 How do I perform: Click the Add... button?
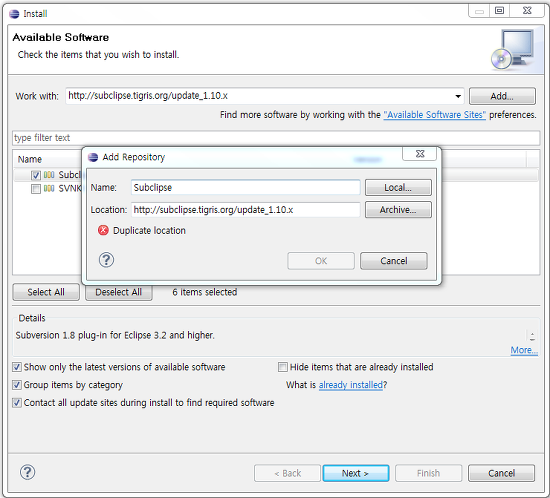point(502,96)
